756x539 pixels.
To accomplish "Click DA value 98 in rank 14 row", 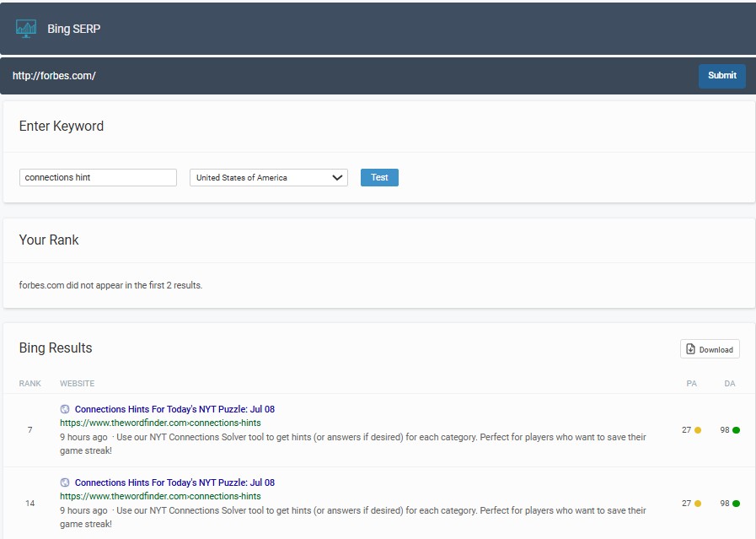I will (x=725, y=504).
